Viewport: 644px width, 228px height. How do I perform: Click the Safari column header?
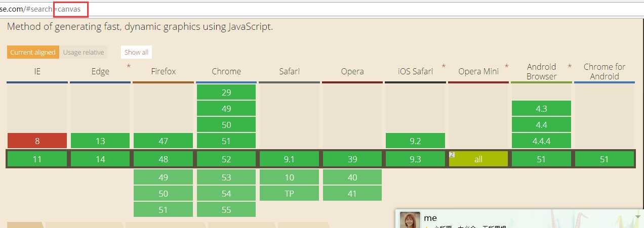(x=289, y=71)
